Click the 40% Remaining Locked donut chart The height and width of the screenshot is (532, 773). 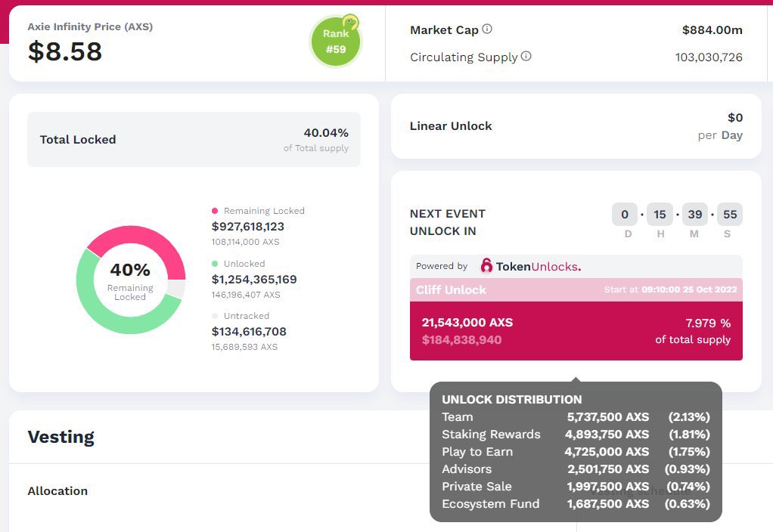click(x=131, y=280)
